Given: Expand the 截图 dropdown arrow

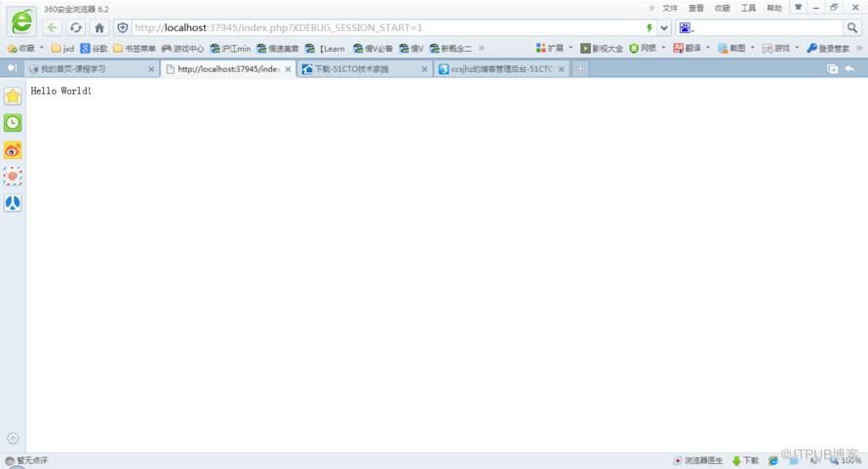Looking at the screenshot, I should tap(752, 48).
